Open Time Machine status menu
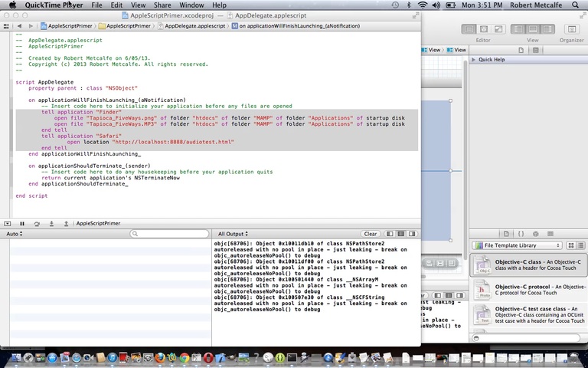 (395, 5)
